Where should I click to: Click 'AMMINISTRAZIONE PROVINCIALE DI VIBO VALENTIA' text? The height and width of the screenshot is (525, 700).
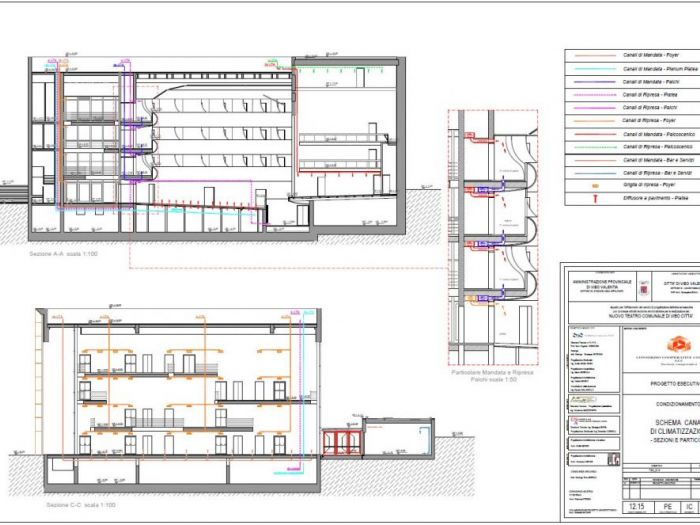click(x=601, y=285)
